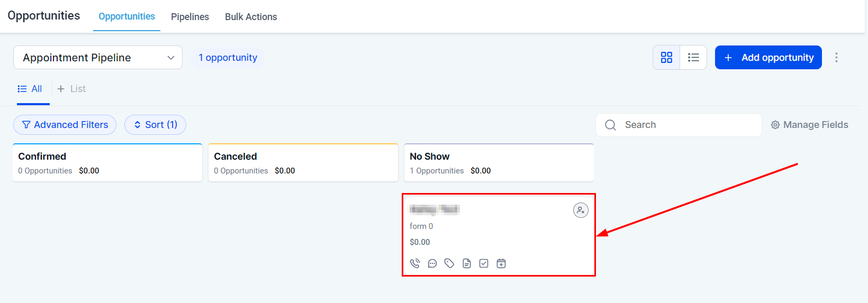The image size is (868, 303).
Task: Click the unassigned user icon on card
Action: click(x=581, y=210)
